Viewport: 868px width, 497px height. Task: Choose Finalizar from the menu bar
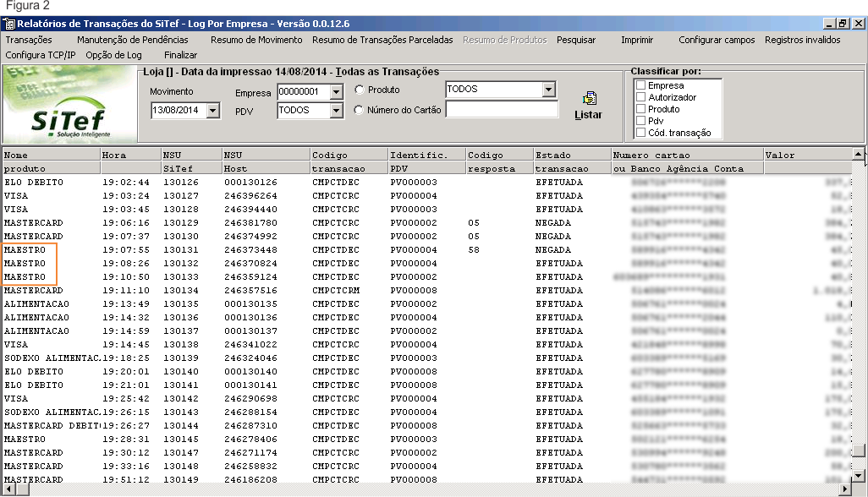[180, 55]
